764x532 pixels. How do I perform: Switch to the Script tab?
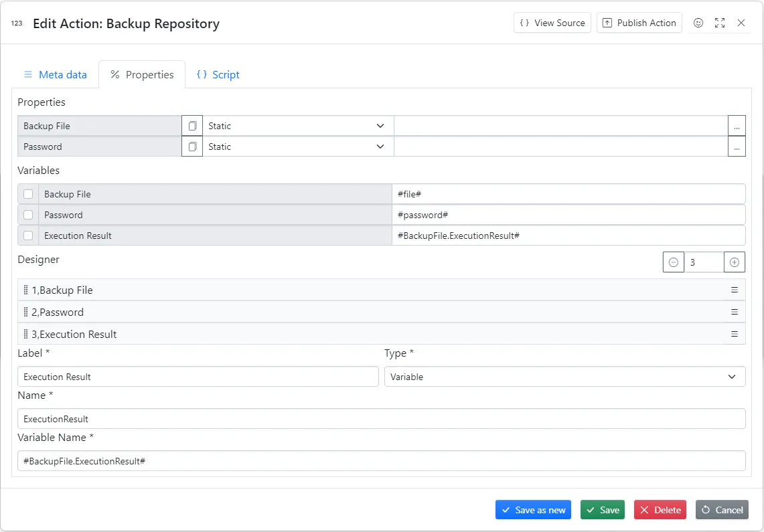(x=218, y=74)
